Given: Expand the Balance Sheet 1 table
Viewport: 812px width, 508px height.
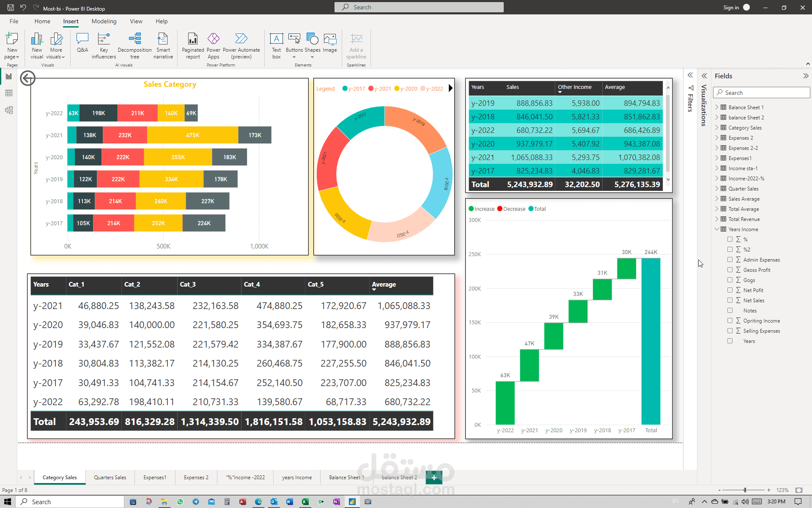Looking at the screenshot, I should pyautogui.click(x=717, y=107).
